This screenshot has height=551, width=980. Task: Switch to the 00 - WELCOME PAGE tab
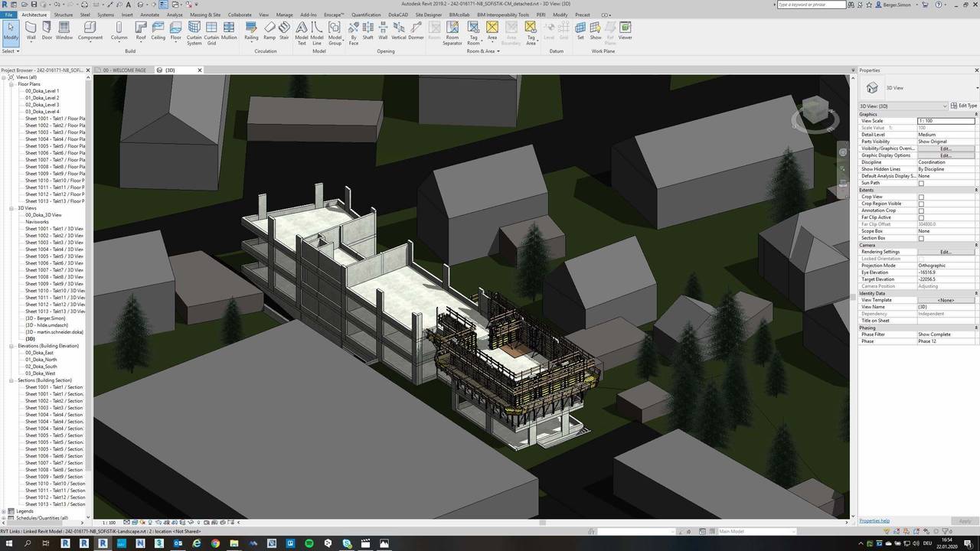coord(124,70)
